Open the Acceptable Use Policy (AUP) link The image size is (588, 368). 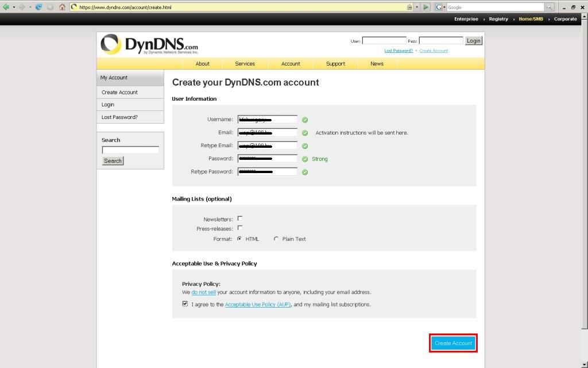[x=258, y=305]
